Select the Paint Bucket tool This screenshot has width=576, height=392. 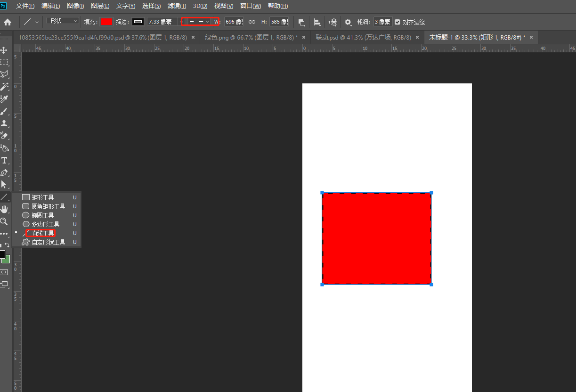pyautogui.click(x=4, y=148)
